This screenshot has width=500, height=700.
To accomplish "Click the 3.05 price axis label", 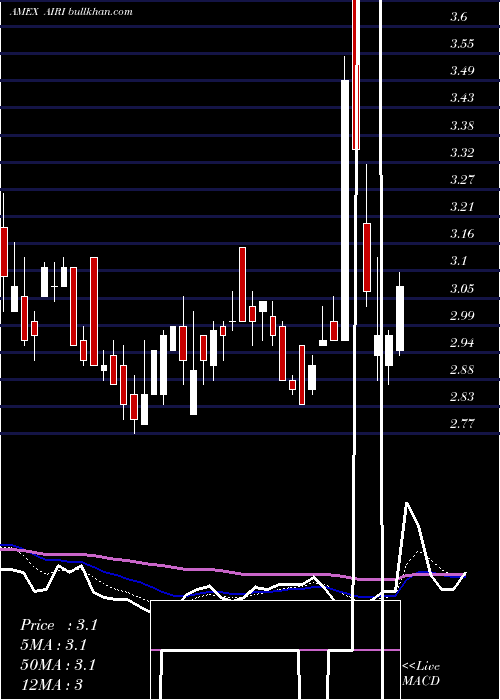I will pos(462,288).
